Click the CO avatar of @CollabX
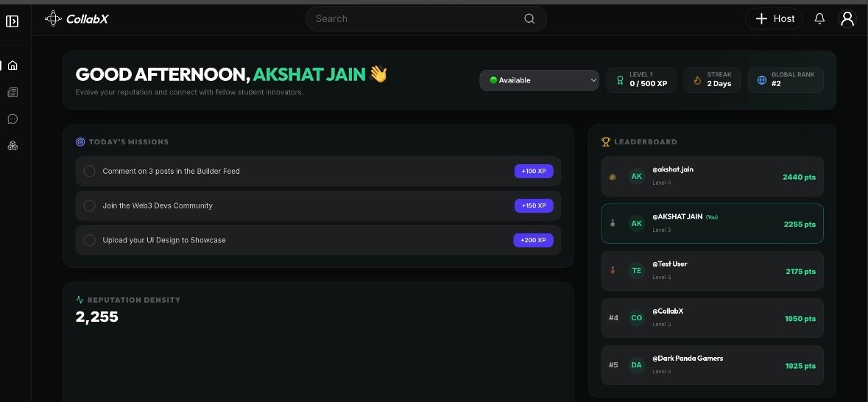Image resolution: width=868 pixels, height=402 pixels. click(637, 318)
